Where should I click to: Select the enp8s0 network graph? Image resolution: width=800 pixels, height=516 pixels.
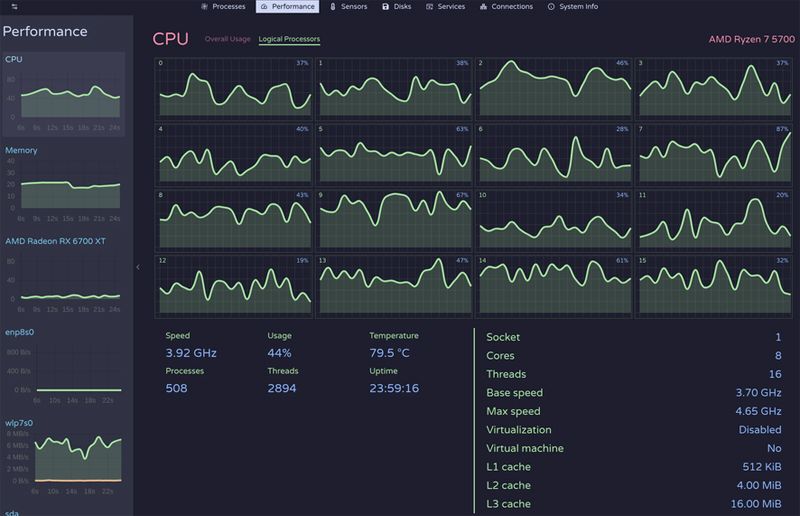[x=63, y=365]
